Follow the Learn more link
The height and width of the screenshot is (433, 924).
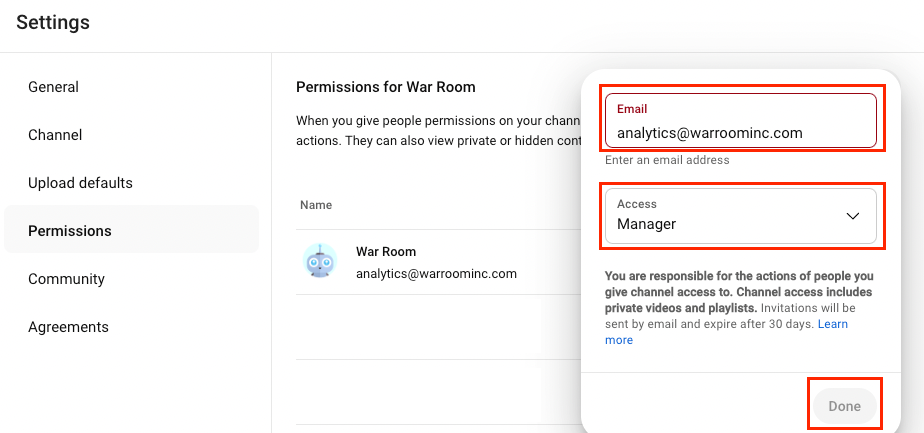tap(833, 325)
